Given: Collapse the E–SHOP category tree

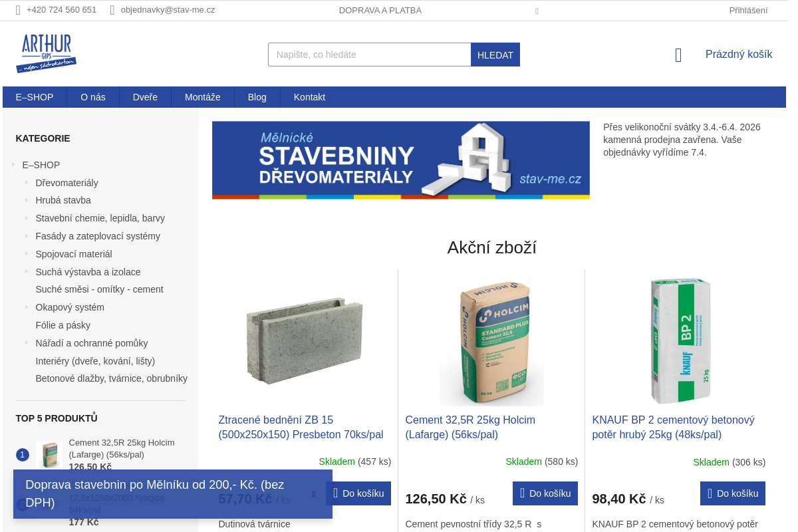Looking at the screenshot, I should (13, 164).
